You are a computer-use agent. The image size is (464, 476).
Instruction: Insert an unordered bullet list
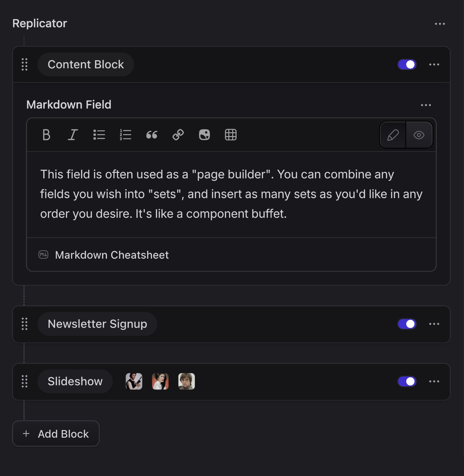click(99, 135)
